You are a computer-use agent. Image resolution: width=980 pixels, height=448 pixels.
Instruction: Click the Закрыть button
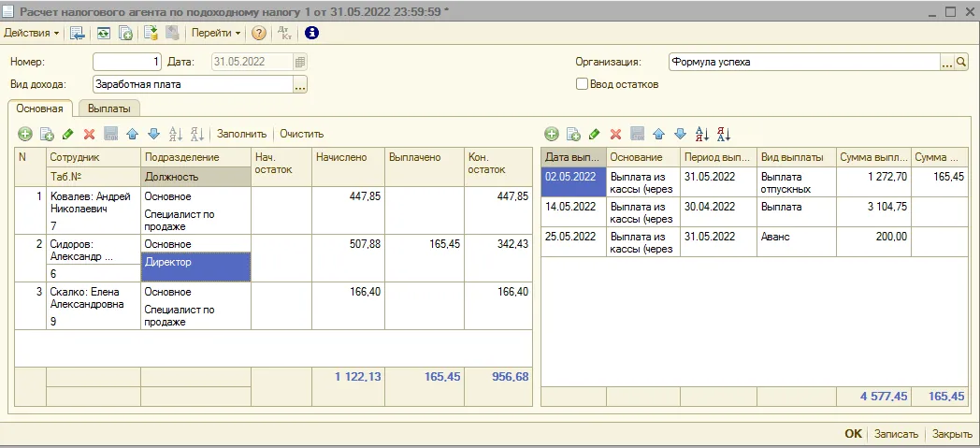[950, 434]
